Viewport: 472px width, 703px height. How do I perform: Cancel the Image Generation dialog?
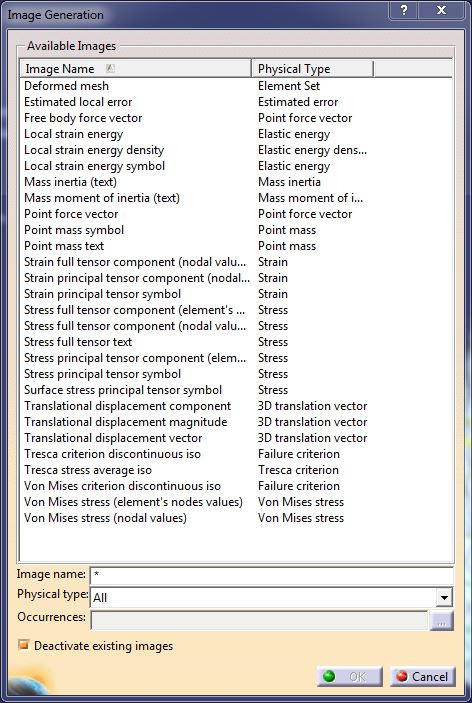423,676
